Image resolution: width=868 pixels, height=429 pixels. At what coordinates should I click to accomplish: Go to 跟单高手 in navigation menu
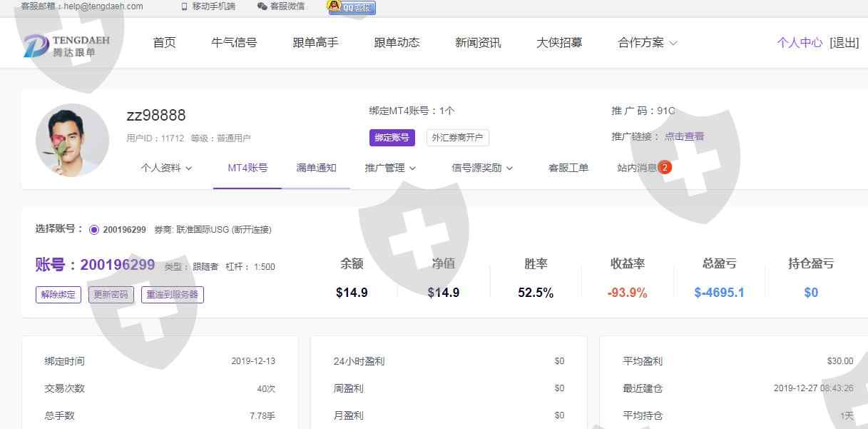coord(315,43)
